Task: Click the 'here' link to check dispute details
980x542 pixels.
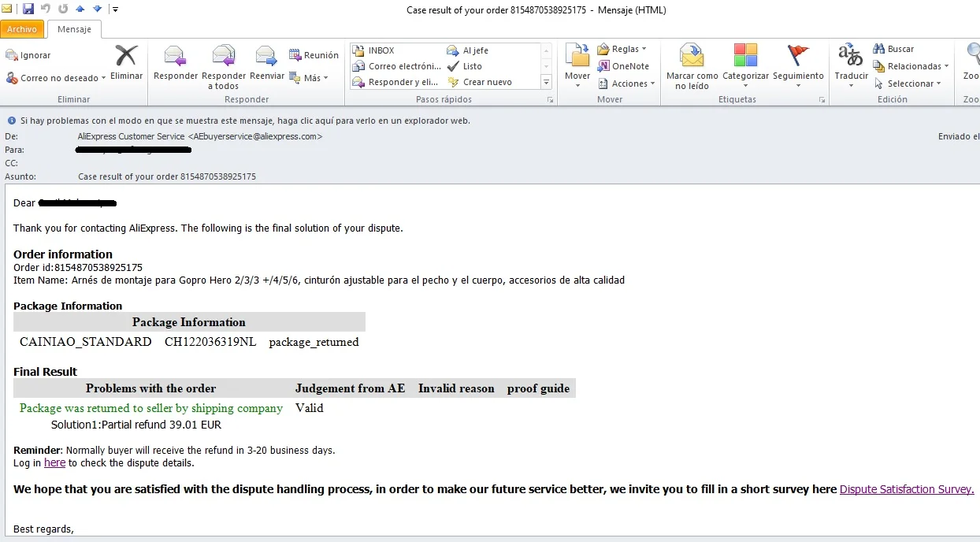Action: (54, 463)
